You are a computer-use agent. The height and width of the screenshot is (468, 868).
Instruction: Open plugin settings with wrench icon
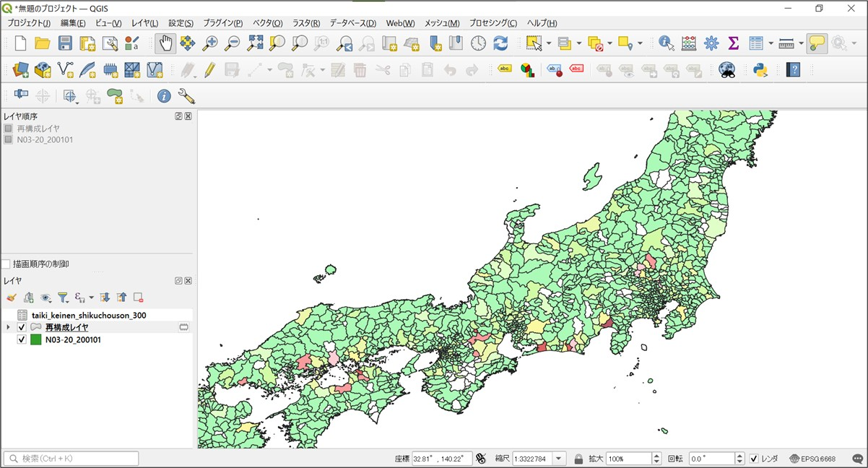[186, 96]
